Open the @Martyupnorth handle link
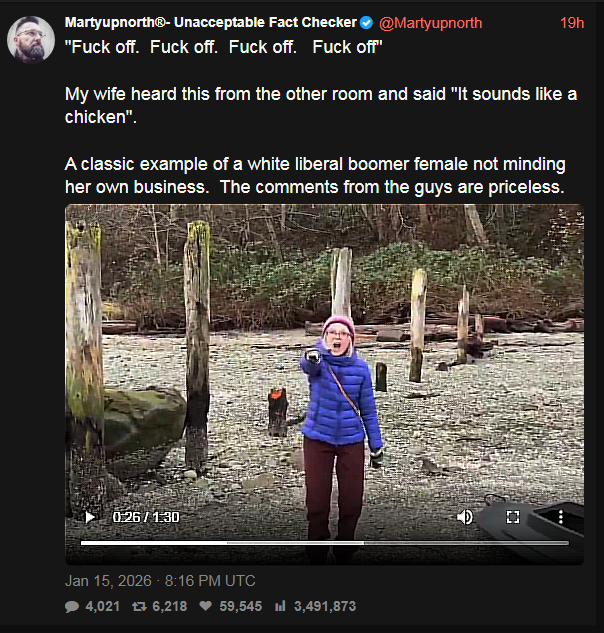 431,23
